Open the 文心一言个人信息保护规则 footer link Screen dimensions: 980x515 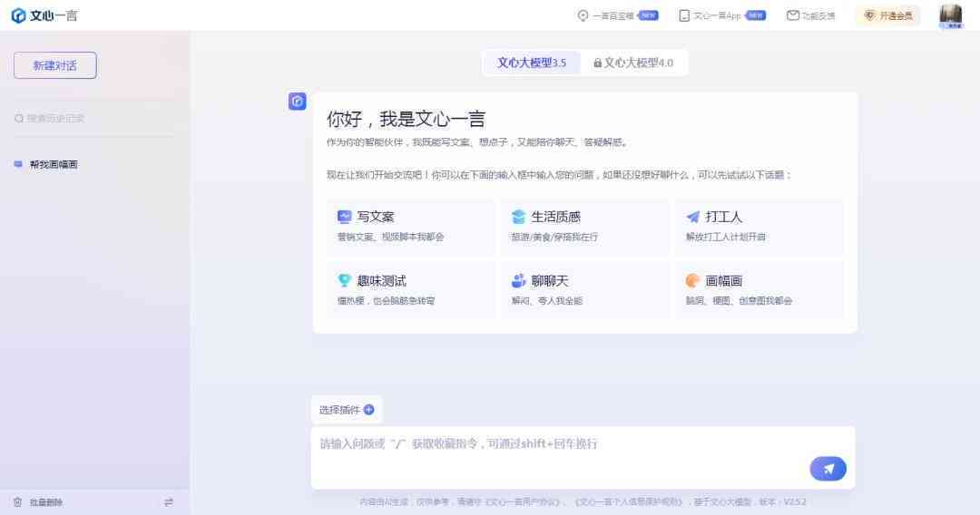pyautogui.click(x=629, y=502)
